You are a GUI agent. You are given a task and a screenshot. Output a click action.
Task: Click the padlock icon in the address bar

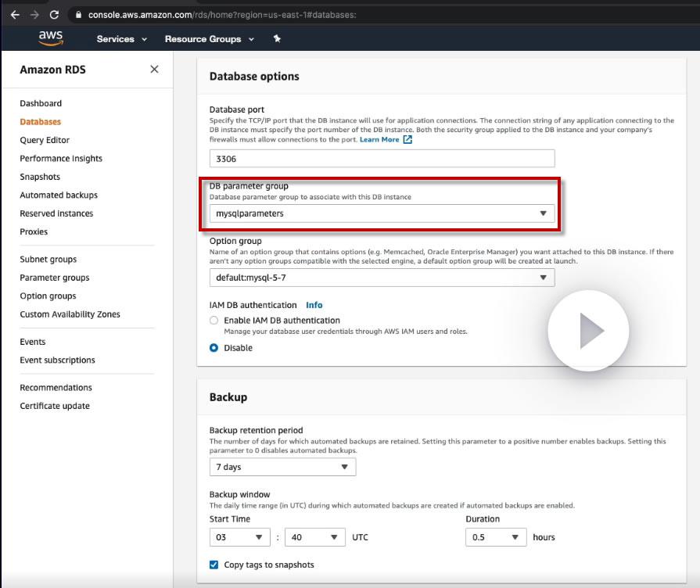click(78, 15)
